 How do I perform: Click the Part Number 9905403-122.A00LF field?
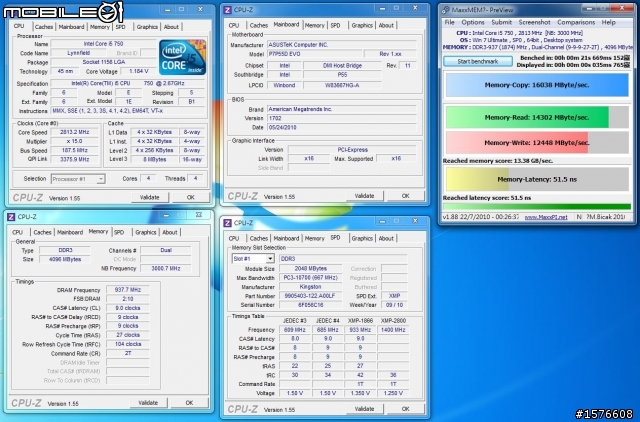click(x=310, y=296)
